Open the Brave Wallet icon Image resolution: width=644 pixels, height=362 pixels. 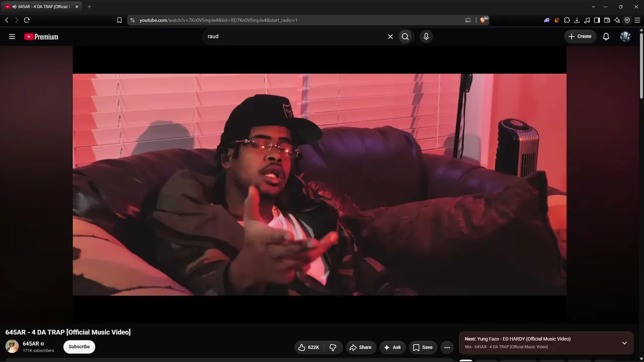tap(607, 20)
